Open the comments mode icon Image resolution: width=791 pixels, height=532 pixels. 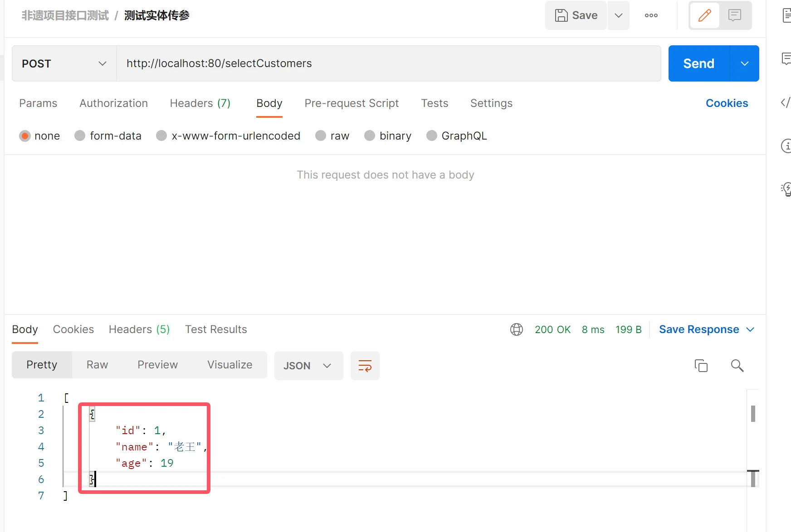point(734,15)
